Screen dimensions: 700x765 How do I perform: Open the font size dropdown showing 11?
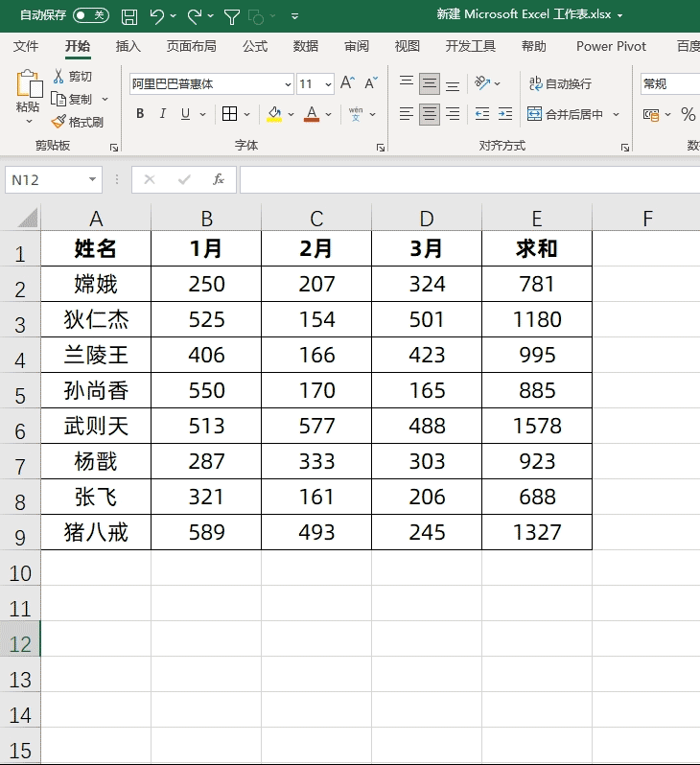[x=329, y=84]
